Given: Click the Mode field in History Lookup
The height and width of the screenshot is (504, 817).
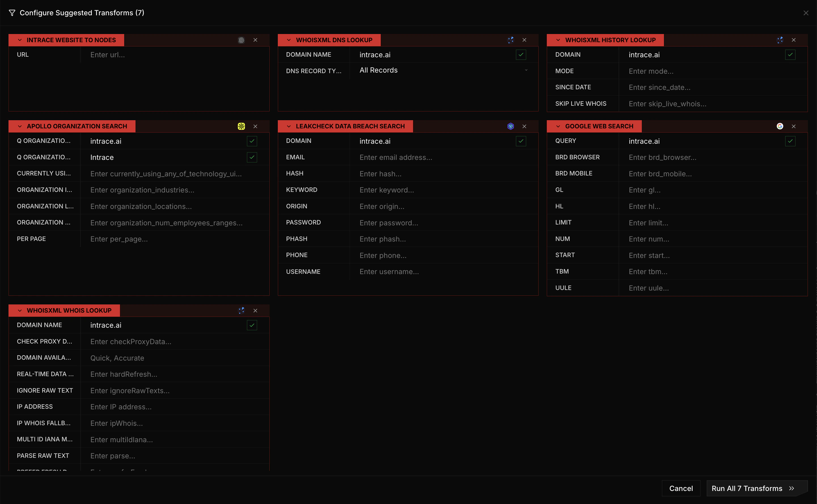Looking at the screenshot, I should pos(713,71).
